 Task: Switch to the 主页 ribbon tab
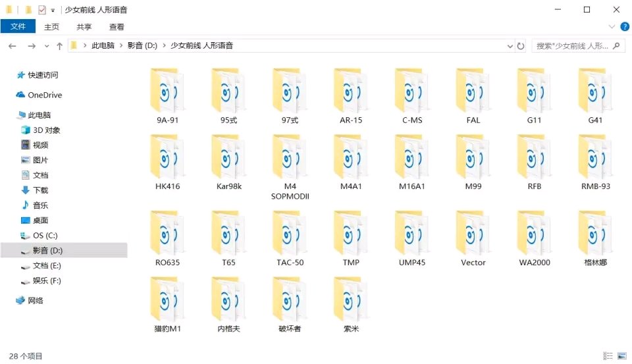click(51, 26)
